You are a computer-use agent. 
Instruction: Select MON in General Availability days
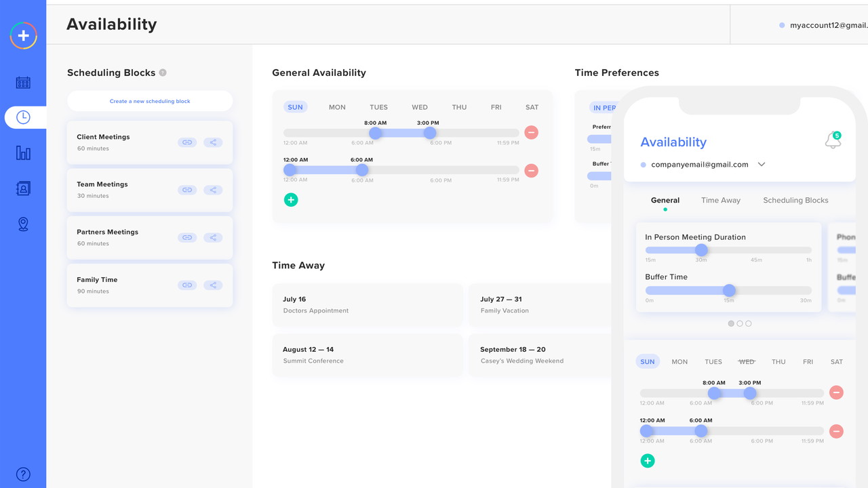(337, 107)
